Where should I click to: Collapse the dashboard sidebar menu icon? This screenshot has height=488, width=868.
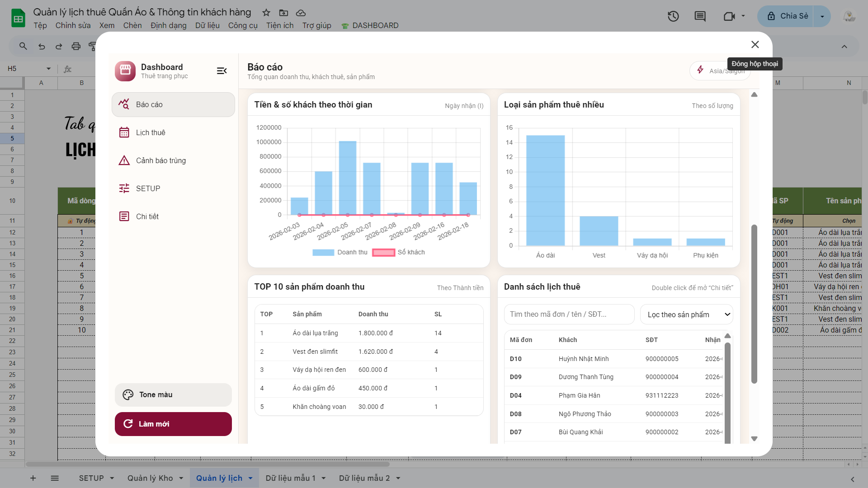click(222, 71)
